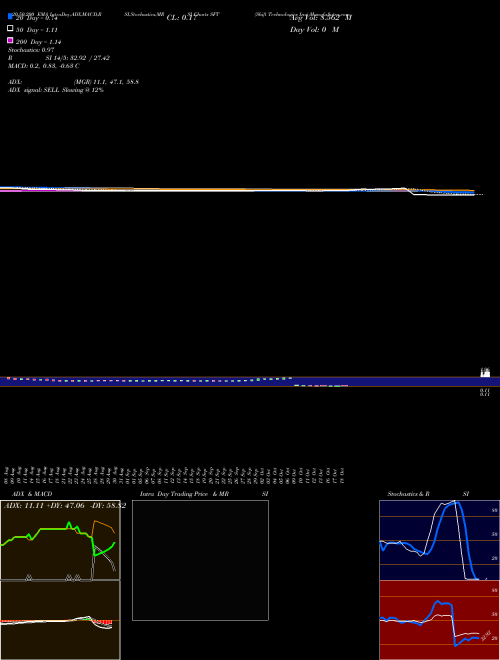The width and height of the screenshot is (500, 660).
Task: Click the 'Intra Day Trading Price & MR' title
Action: point(184,494)
